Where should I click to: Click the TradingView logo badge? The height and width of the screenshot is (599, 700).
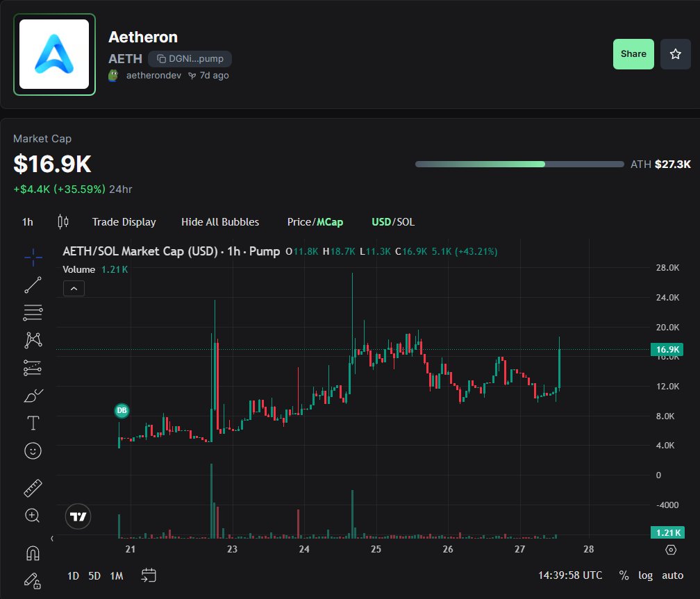(78, 516)
